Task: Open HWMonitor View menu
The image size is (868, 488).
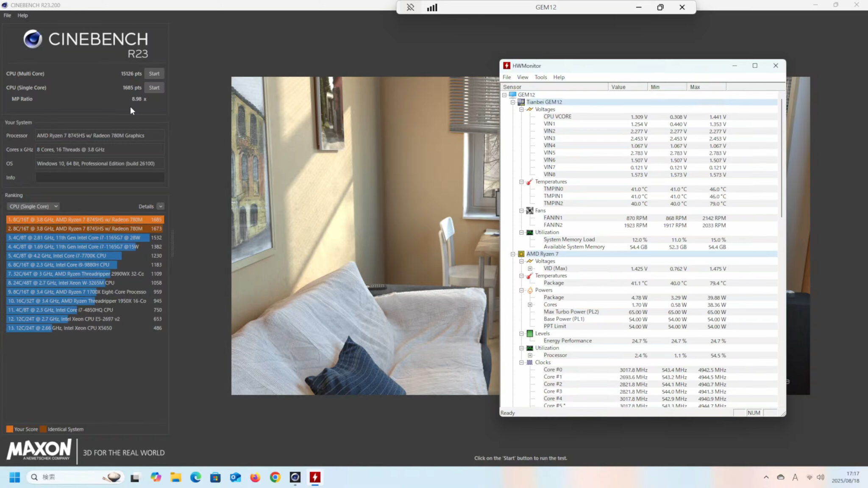Action: click(522, 77)
